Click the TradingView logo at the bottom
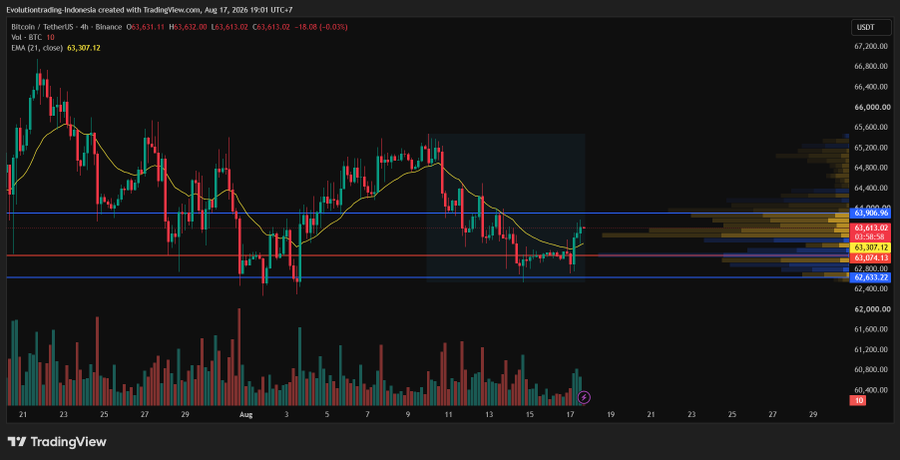The width and height of the screenshot is (900, 460). 57,442
